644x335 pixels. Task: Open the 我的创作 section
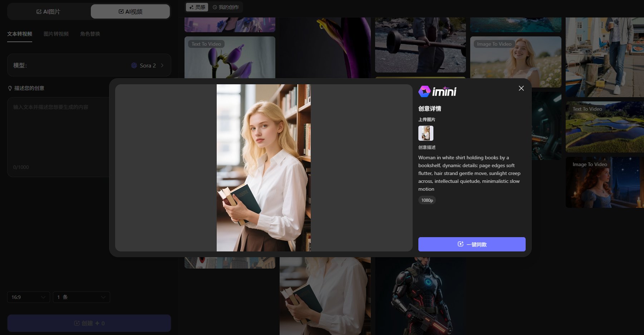(x=226, y=7)
